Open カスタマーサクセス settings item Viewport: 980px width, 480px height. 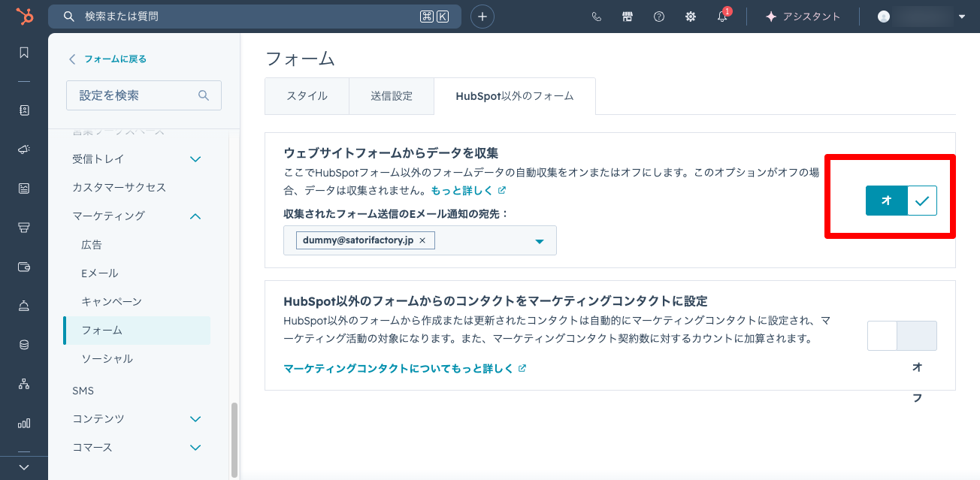point(119,187)
